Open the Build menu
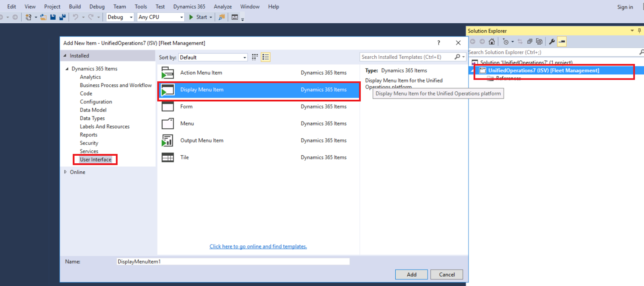Viewport: 644px width, 286px height. point(75,6)
